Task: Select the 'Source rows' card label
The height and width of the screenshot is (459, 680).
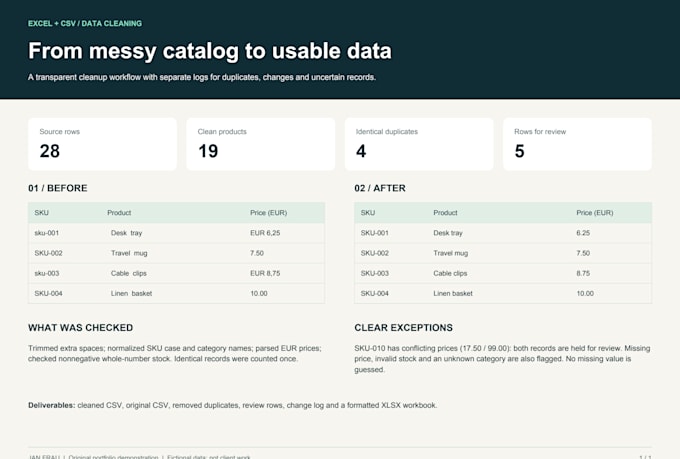Action: point(60,131)
